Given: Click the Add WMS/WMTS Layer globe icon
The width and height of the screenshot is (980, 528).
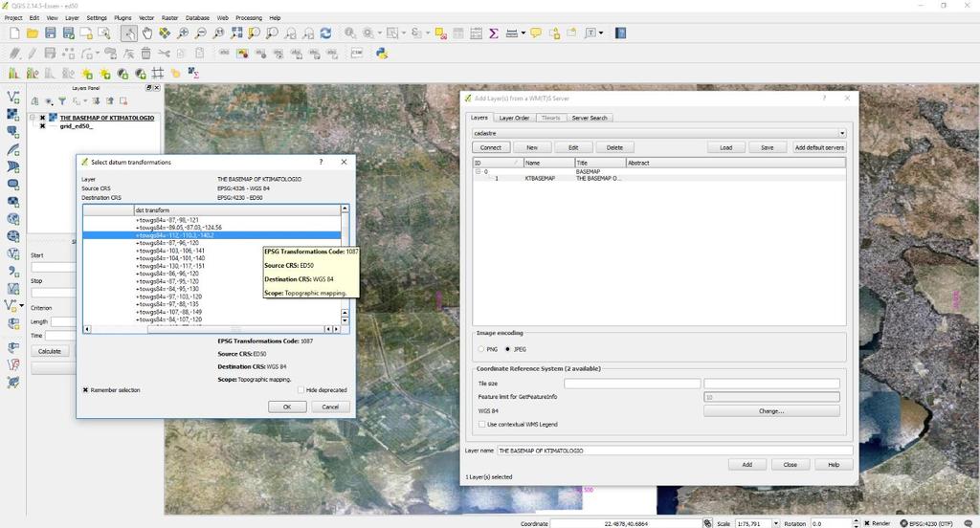Looking at the screenshot, I should [x=13, y=219].
